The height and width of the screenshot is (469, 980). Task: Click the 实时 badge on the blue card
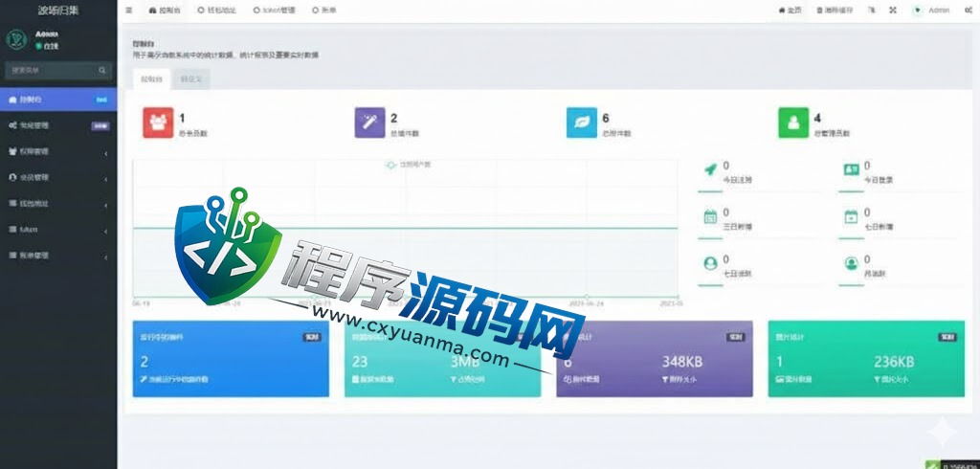point(311,337)
